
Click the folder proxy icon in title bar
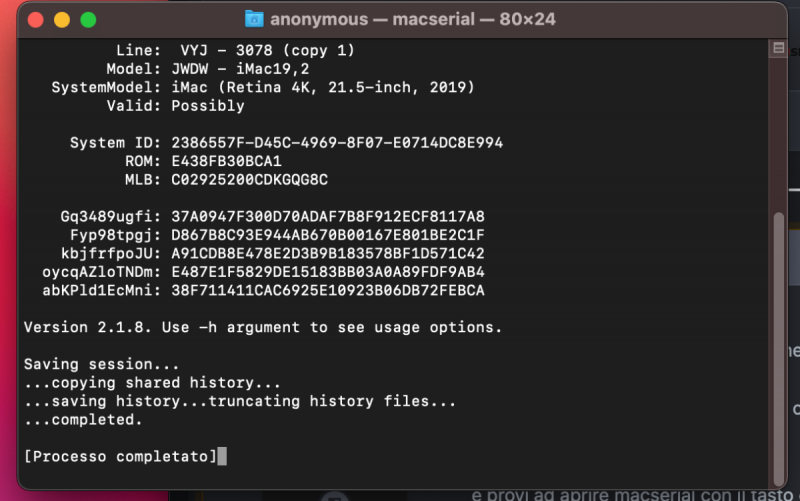point(254,19)
